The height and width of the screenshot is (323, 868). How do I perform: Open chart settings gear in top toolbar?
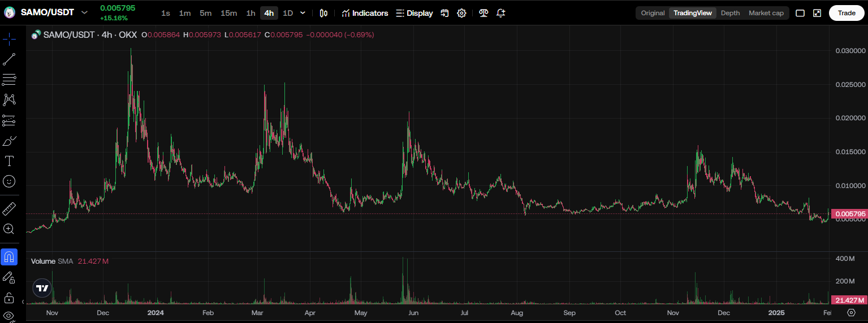coord(461,13)
